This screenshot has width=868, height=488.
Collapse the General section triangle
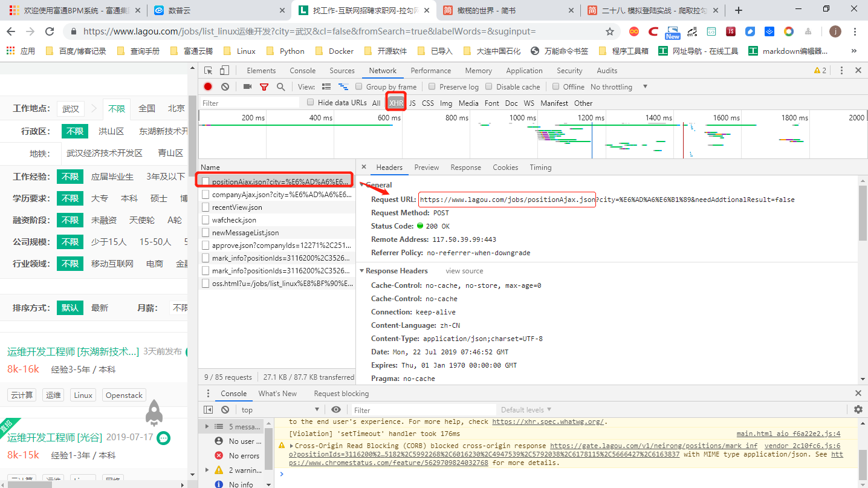pyautogui.click(x=361, y=184)
